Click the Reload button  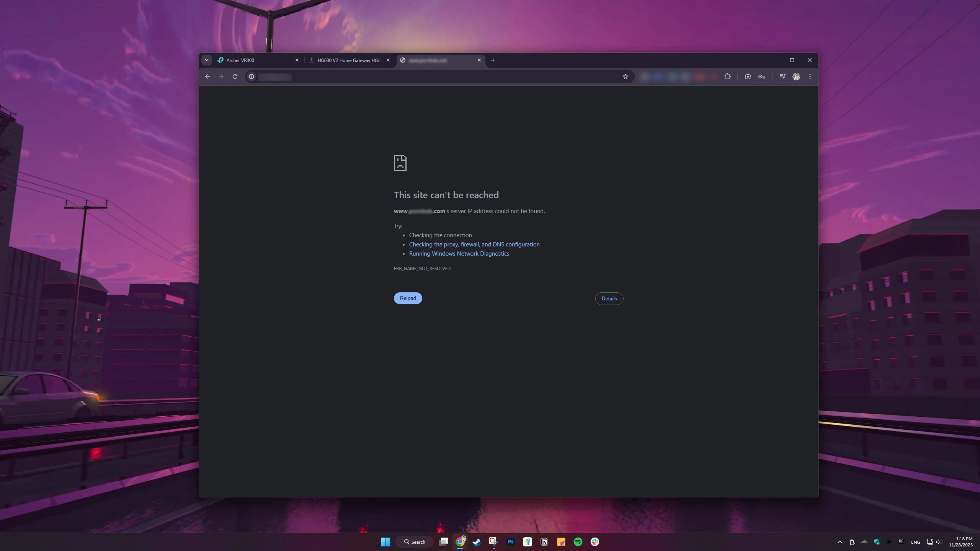coord(408,298)
